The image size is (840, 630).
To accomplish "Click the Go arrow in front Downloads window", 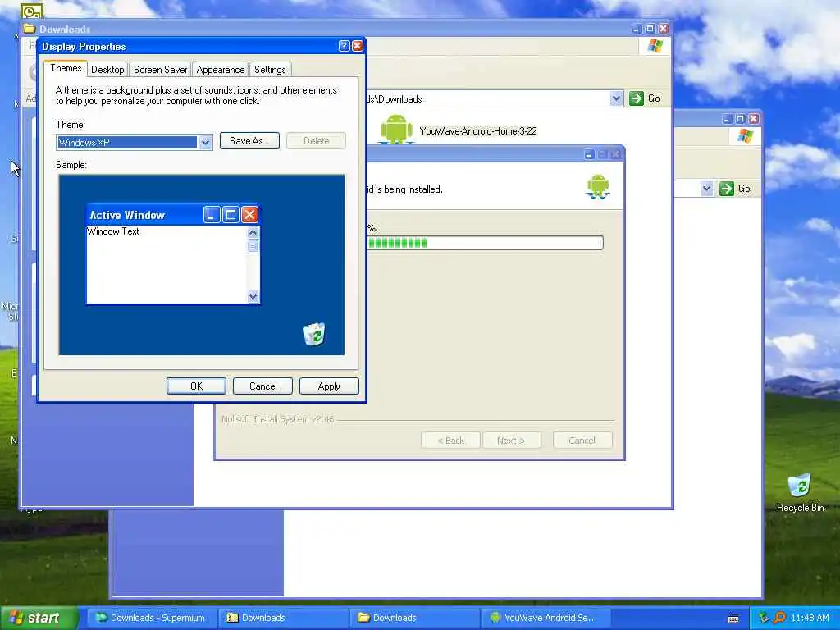I will [x=636, y=98].
